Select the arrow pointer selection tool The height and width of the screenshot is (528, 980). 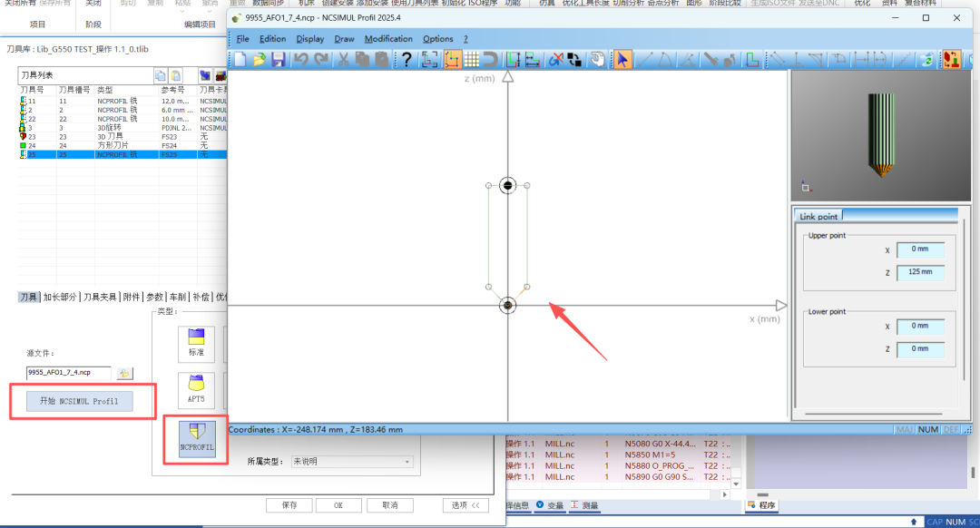622,59
